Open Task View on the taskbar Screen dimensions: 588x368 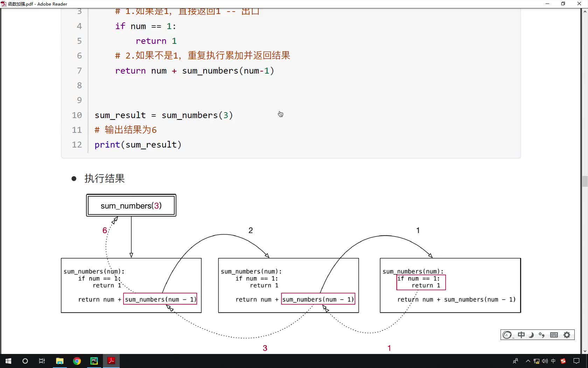point(42,361)
